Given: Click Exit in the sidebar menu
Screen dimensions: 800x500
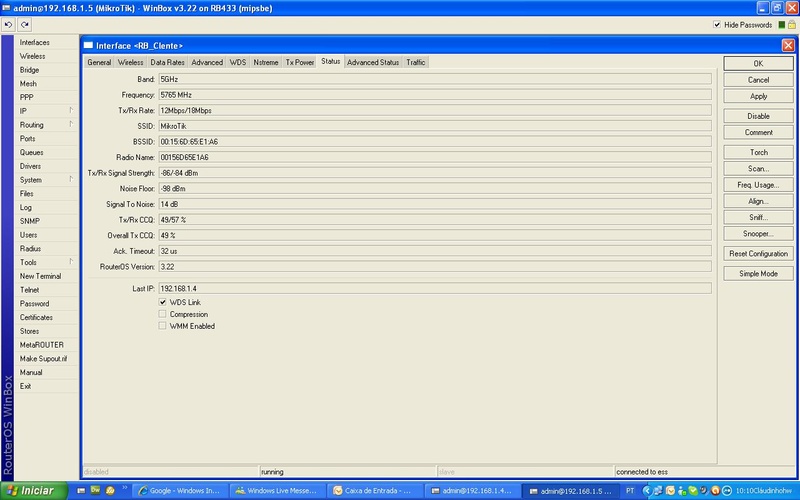Looking at the screenshot, I should (46, 386).
